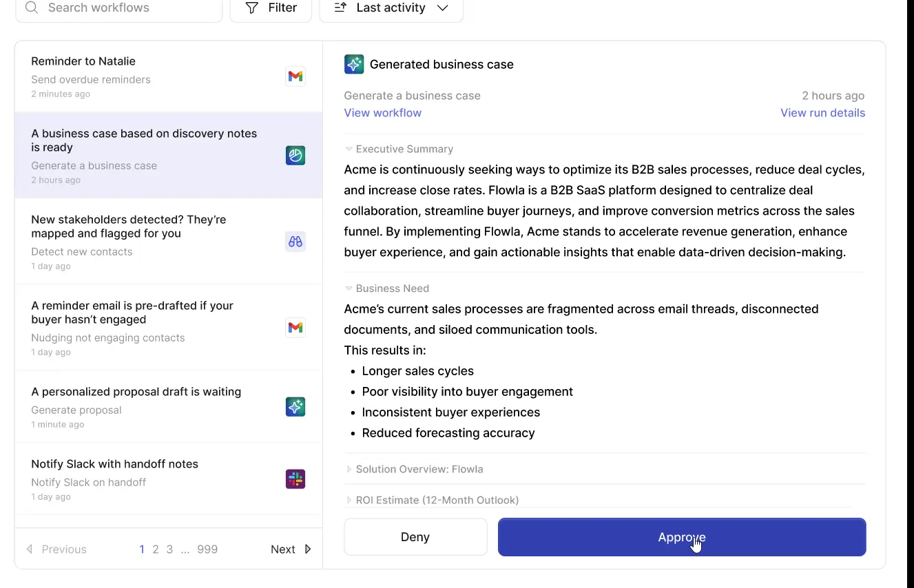The height and width of the screenshot is (588, 914).
Task: Open Notify Slack with handoff notes item
Action: click(x=169, y=479)
